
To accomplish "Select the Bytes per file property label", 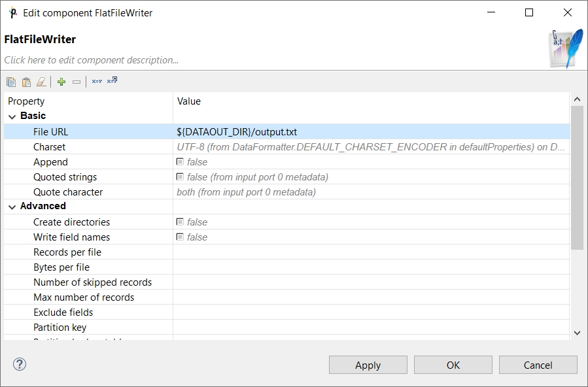I will (61, 267).
